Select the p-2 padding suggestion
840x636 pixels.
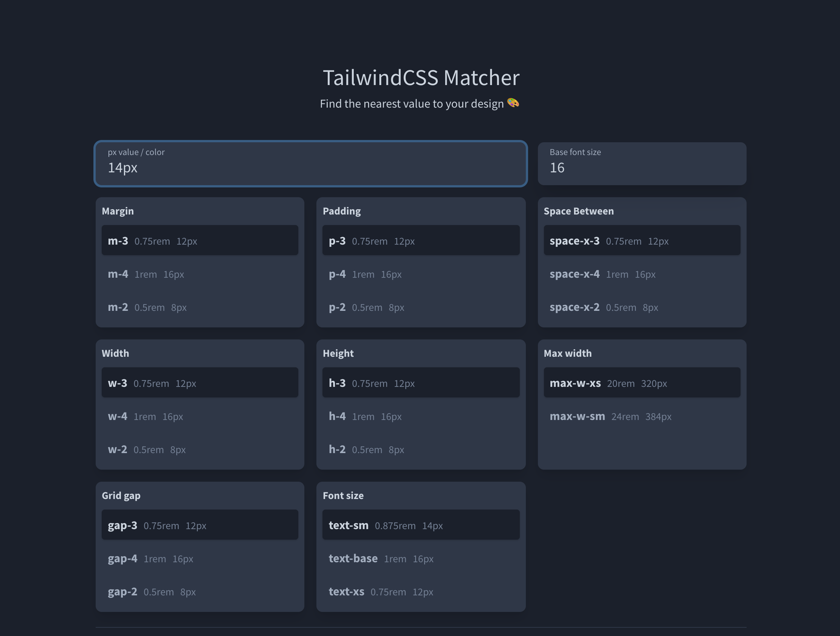point(421,307)
